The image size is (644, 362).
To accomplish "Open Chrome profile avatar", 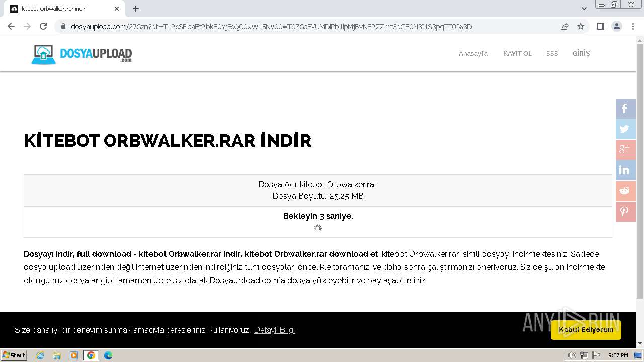I will [x=616, y=26].
